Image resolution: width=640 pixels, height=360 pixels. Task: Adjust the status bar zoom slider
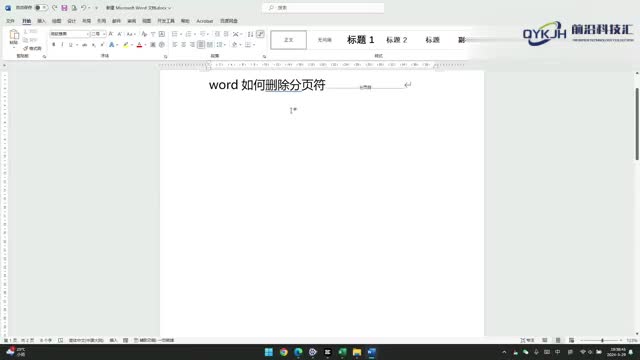[x=602, y=340]
